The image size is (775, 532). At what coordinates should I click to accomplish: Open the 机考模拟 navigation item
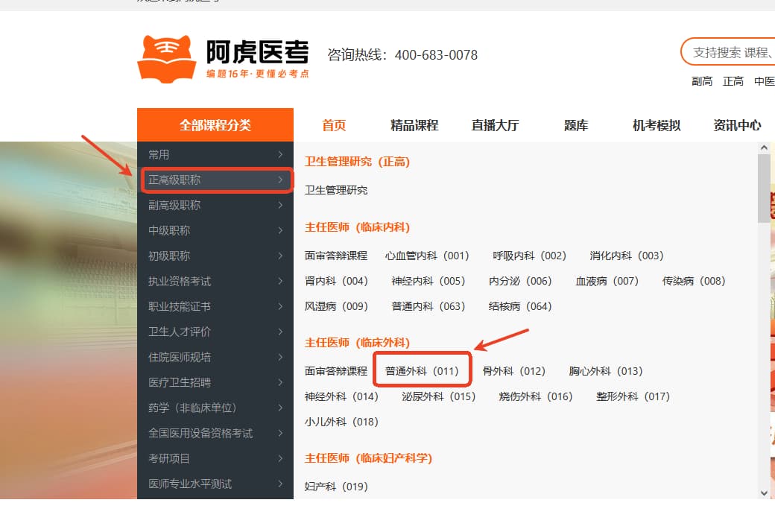click(657, 125)
